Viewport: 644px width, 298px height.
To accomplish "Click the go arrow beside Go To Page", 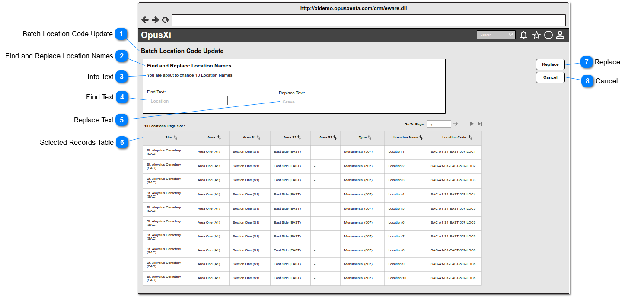I will click(x=456, y=124).
